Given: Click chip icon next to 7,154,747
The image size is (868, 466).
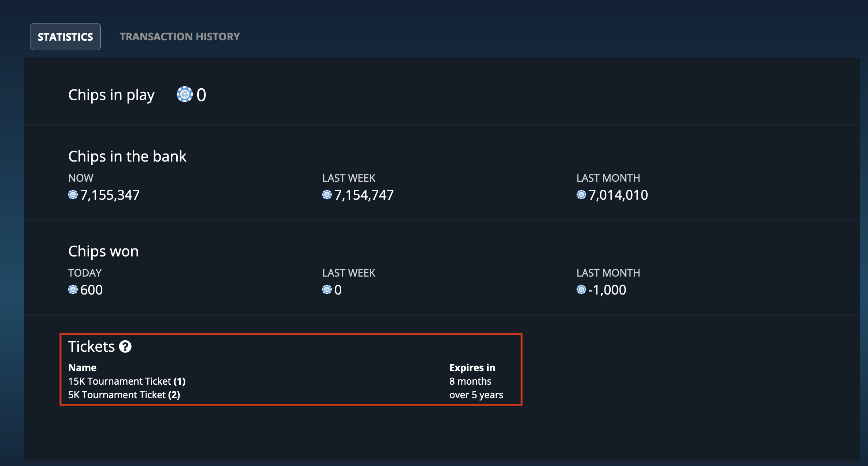Looking at the screenshot, I should [x=327, y=195].
